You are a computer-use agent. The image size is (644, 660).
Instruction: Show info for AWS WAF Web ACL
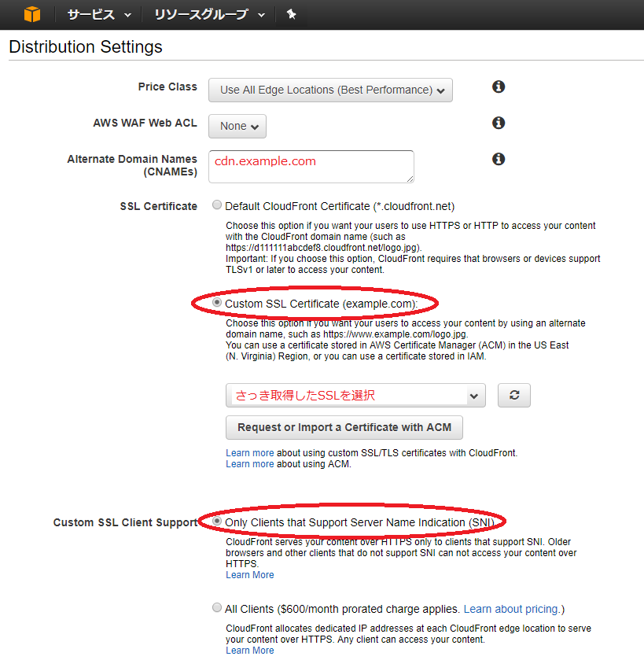(499, 123)
